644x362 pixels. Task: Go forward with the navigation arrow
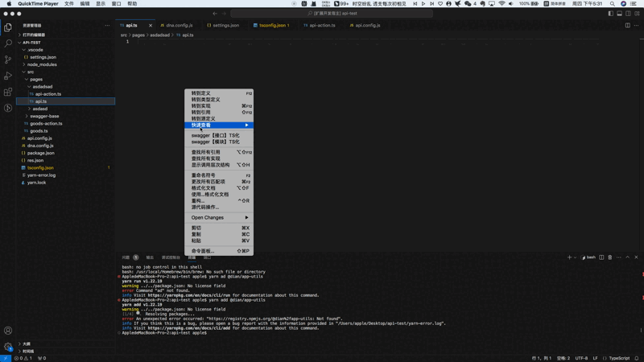click(224, 14)
